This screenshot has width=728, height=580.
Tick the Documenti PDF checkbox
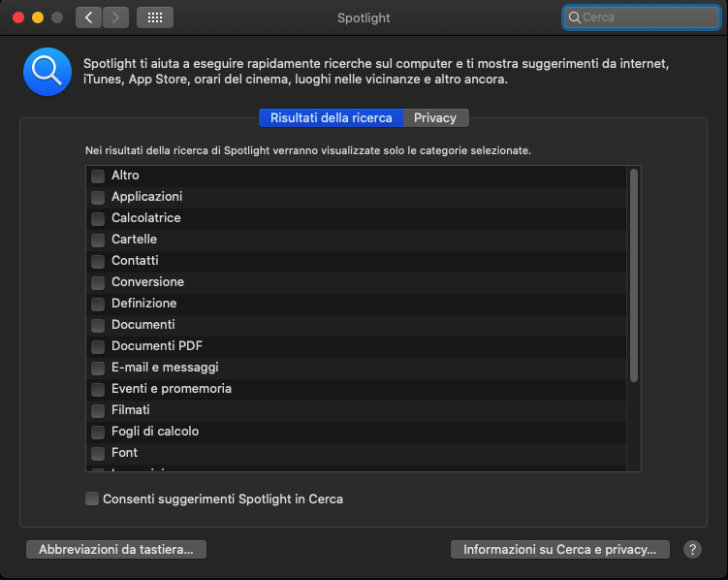pyautogui.click(x=98, y=346)
